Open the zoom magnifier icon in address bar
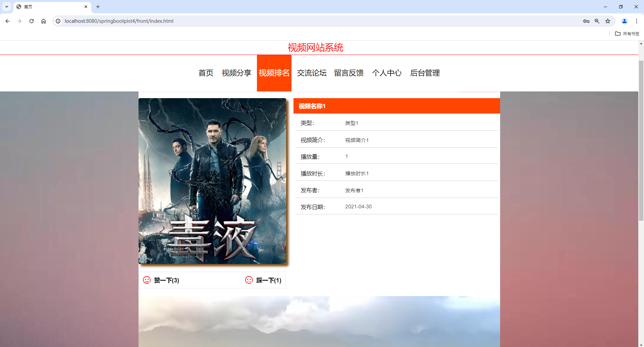 pyautogui.click(x=597, y=21)
